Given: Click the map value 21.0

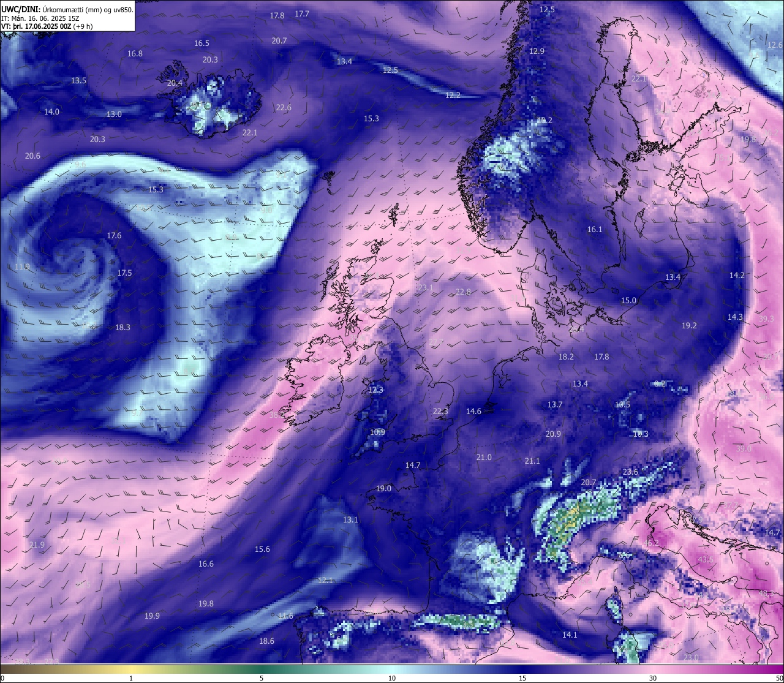Looking at the screenshot, I should (484, 457).
